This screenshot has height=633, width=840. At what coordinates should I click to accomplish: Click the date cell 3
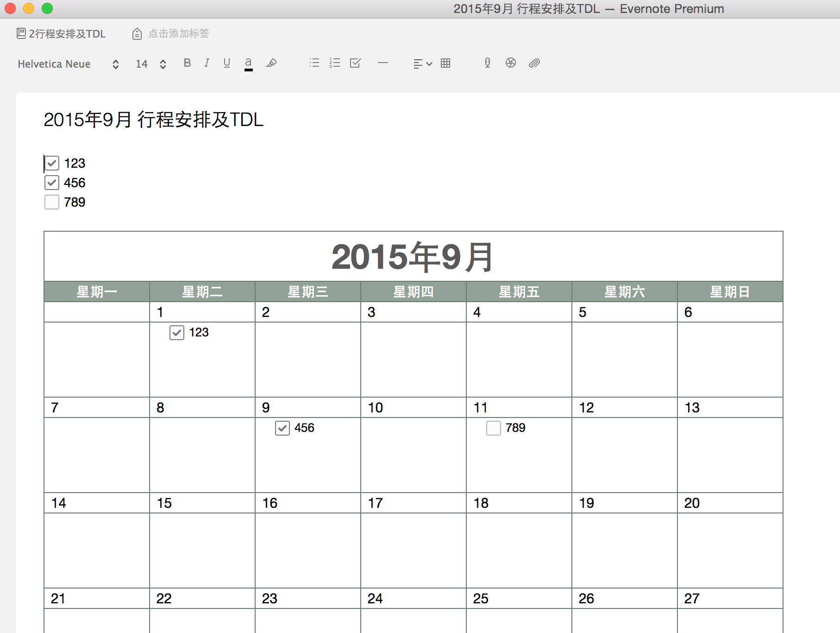point(414,312)
